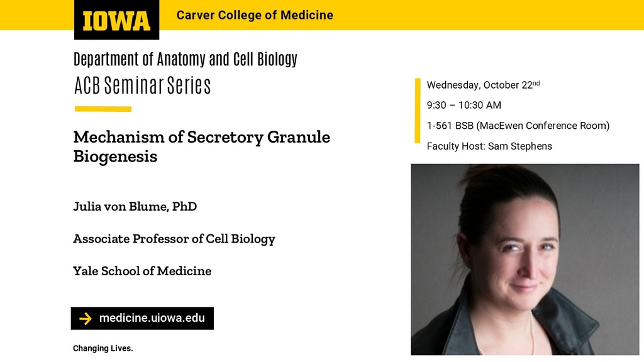The width and height of the screenshot is (644, 362).
Task: Click the Wednesday, October 22nd date line
Action: [x=483, y=85]
